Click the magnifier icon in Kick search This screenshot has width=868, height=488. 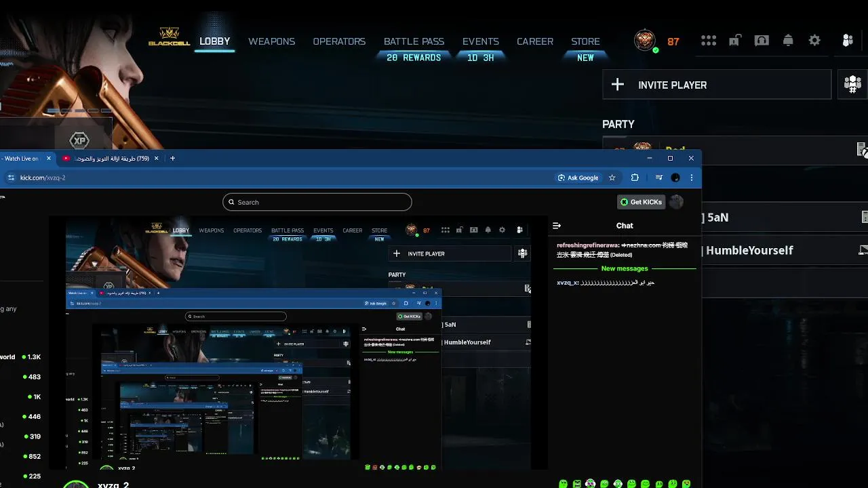[x=231, y=202]
